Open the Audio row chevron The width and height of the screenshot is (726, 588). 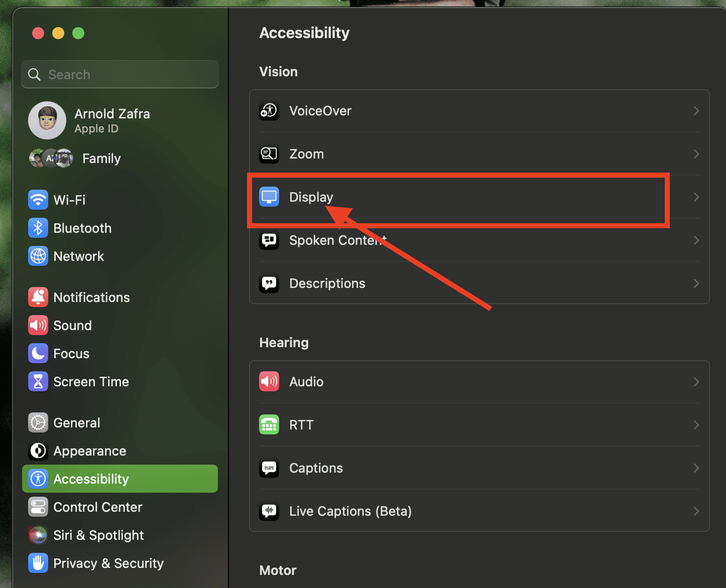click(696, 382)
